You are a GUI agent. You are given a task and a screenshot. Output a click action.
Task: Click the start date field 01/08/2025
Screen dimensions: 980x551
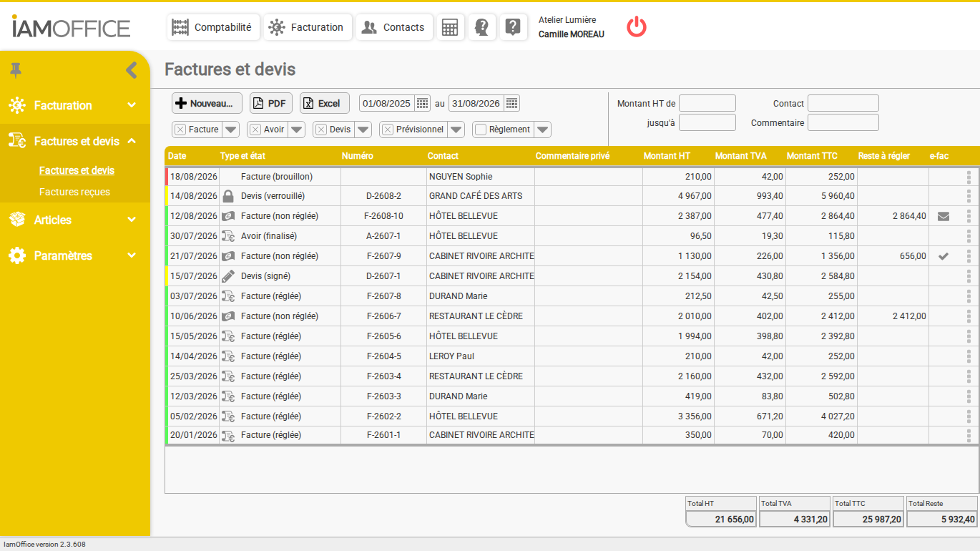[387, 103]
